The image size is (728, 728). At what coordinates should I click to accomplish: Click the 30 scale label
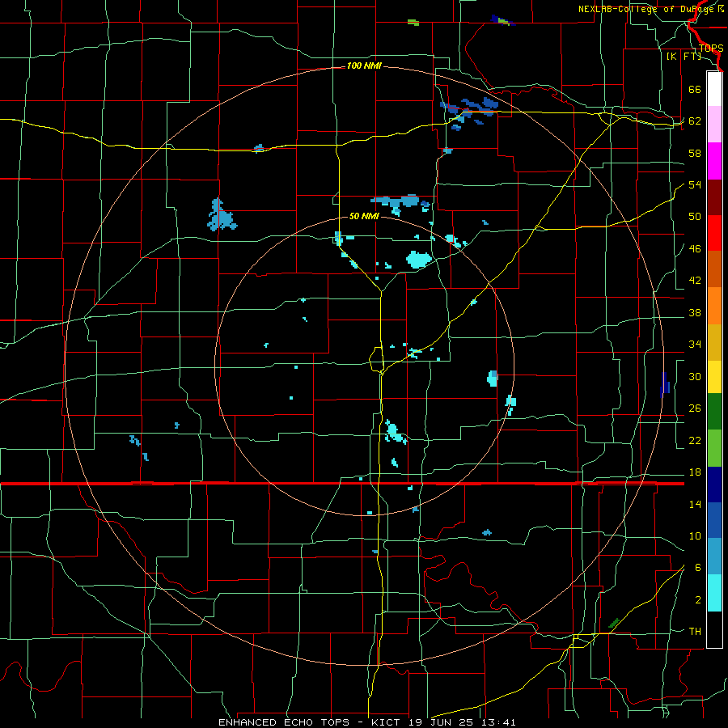pyautogui.click(x=695, y=376)
